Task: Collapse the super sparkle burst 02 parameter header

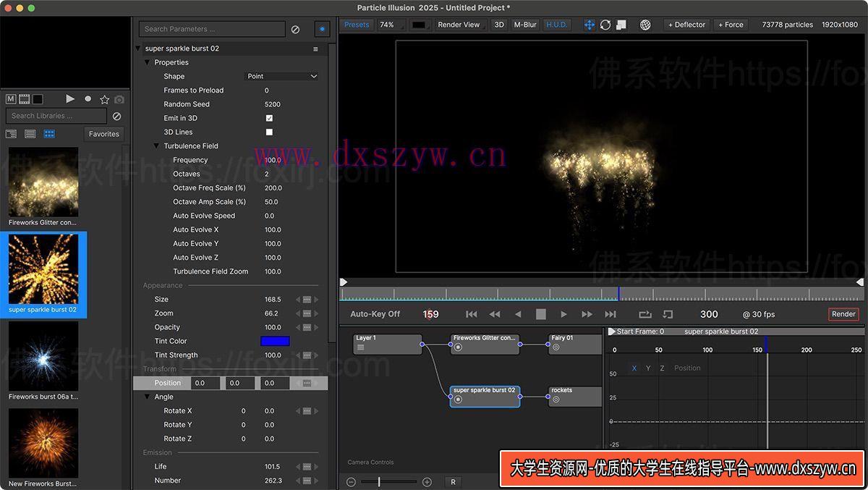Action: pos(138,48)
